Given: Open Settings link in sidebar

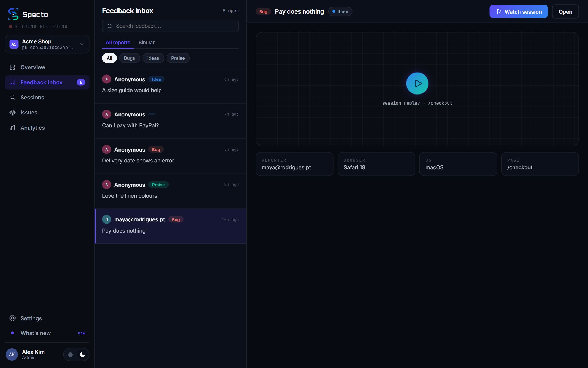Looking at the screenshot, I should point(47,318).
